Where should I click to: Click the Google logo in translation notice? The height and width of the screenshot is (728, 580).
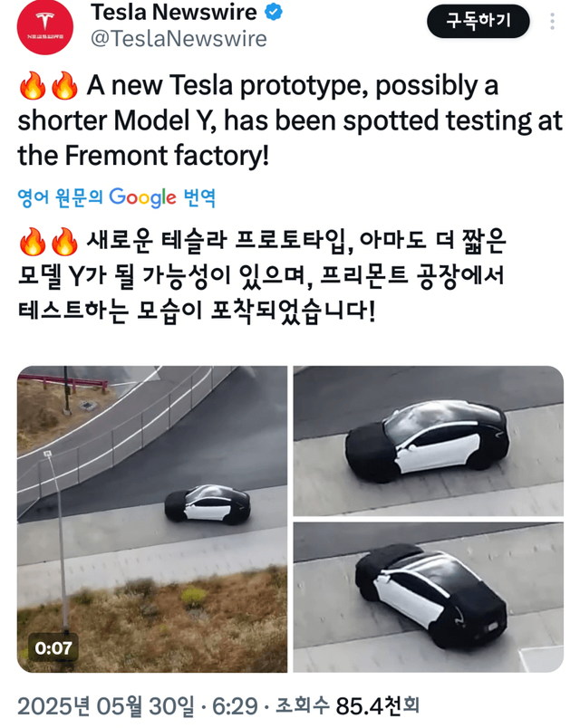142,197
